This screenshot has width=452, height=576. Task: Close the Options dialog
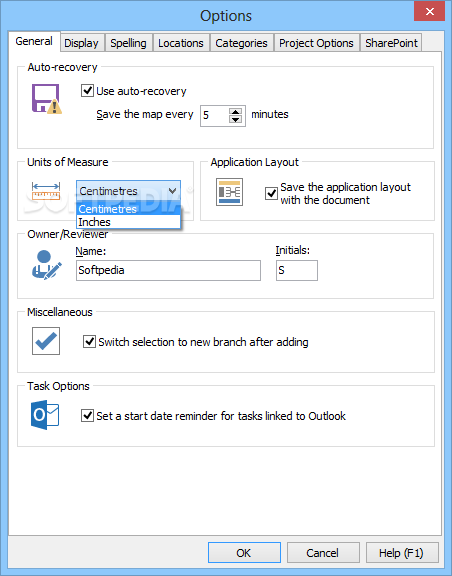(429, 11)
